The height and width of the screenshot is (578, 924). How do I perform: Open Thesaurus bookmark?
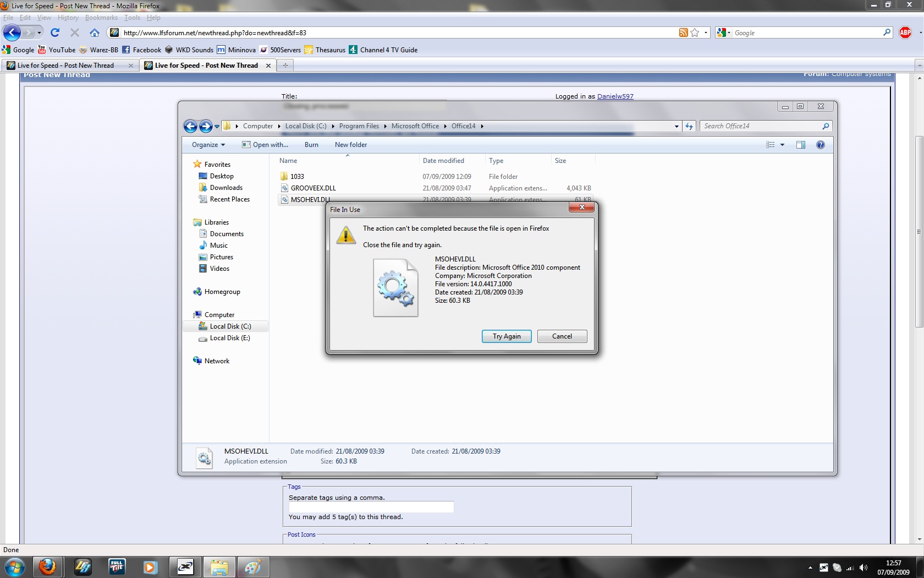click(325, 50)
